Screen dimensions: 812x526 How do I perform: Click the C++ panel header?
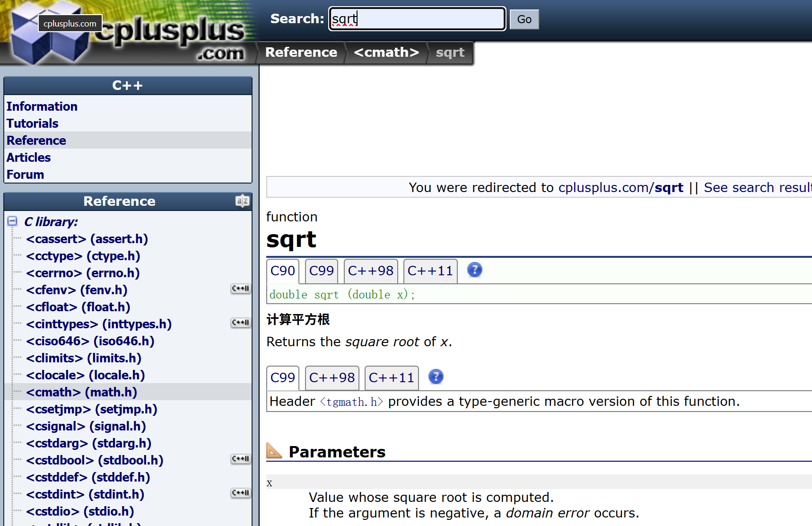[128, 86]
